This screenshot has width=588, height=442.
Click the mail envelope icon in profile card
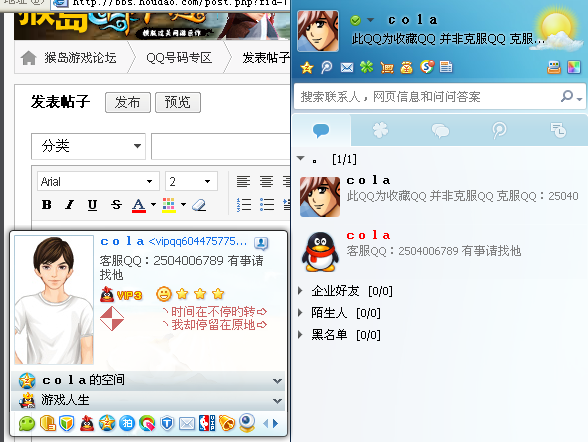click(187, 424)
